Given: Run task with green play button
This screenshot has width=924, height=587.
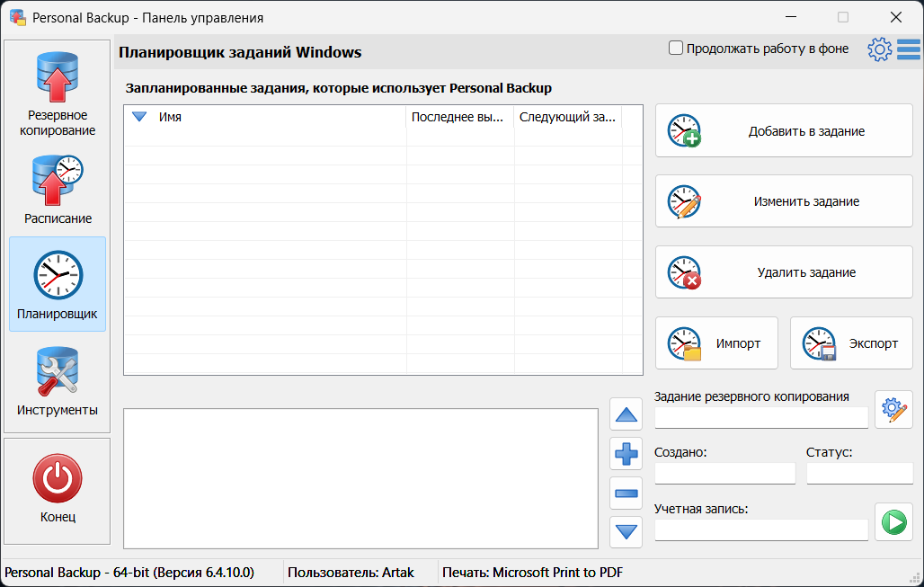Looking at the screenshot, I should pyautogui.click(x=894, y=522).
